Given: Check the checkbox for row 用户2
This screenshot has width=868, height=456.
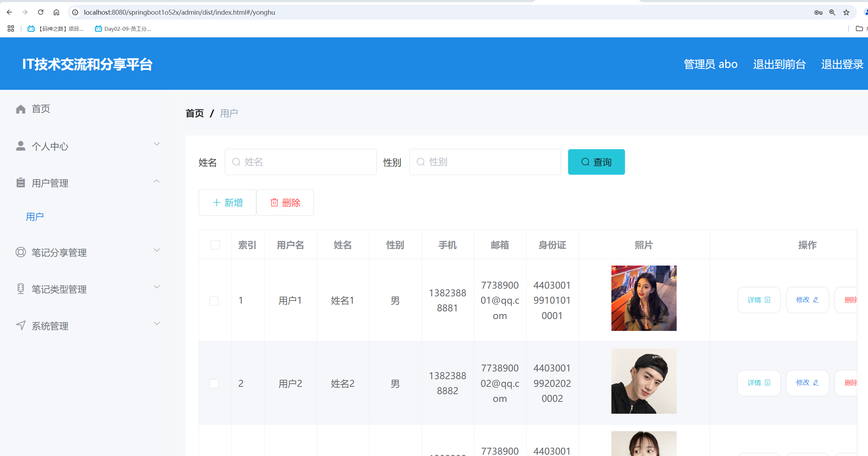Looking at the screenshot, I should click(x=214, y=383).
